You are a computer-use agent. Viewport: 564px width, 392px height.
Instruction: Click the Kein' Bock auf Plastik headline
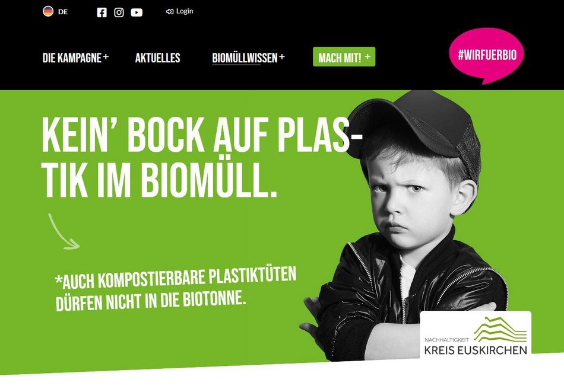202,157
